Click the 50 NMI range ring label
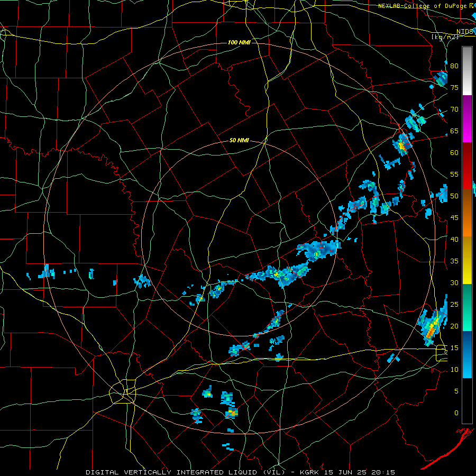This screenshot has height=476, width=476. click(x=239, y=140)
